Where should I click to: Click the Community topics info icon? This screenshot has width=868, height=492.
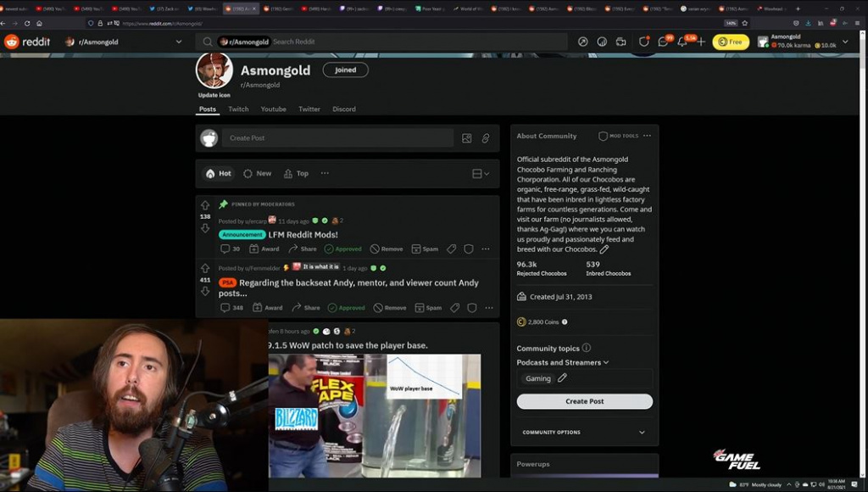[x=587, y=348]
